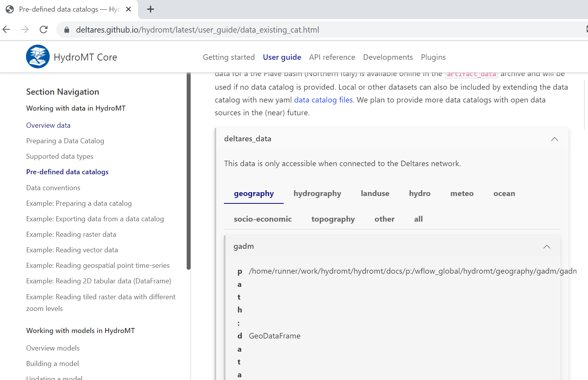Show all data categories
The image size is (588, 380).
(x=418, y=219)
